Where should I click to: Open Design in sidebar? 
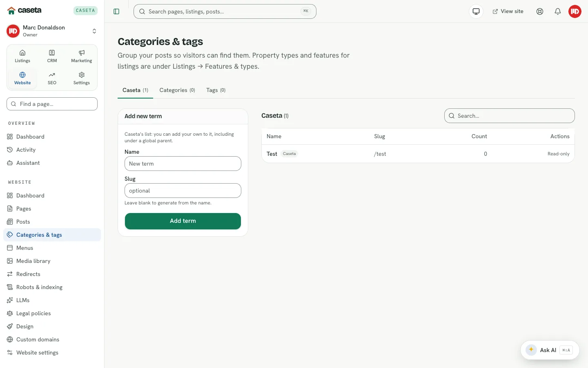52,326
